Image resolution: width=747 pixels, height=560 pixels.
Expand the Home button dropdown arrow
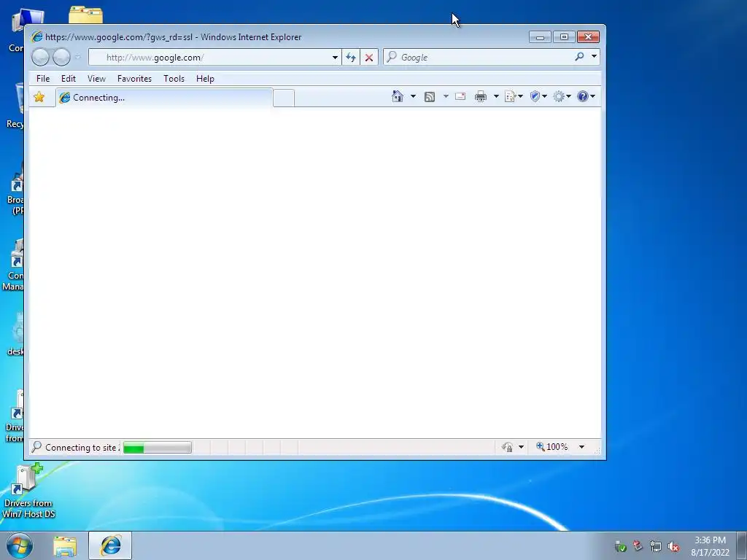click(x=413, y=97)
